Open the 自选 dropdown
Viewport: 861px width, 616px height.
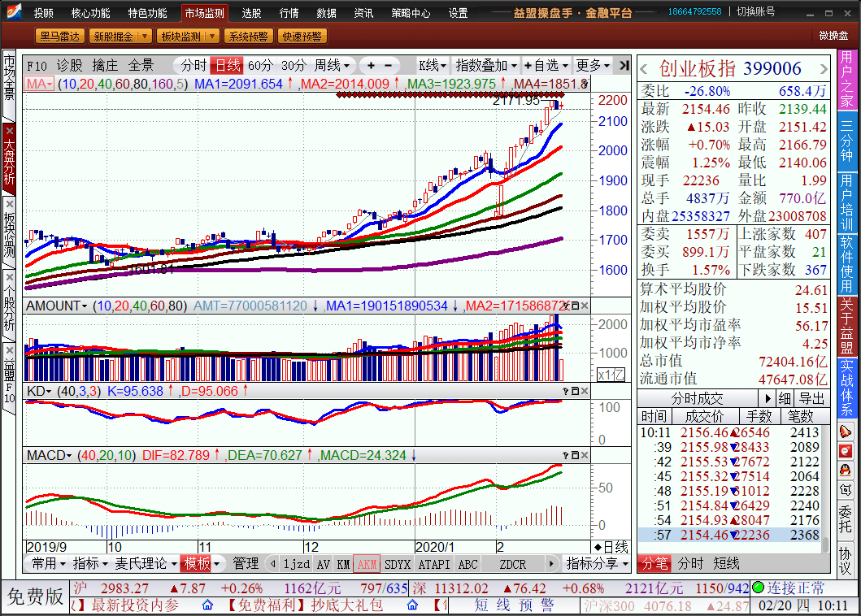click(546, 65)
